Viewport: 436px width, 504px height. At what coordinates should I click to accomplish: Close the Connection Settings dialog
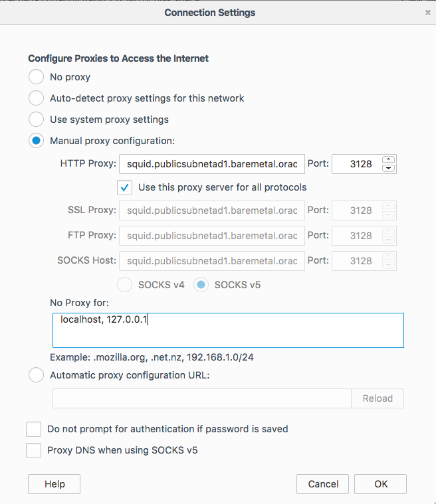[427, 13]
